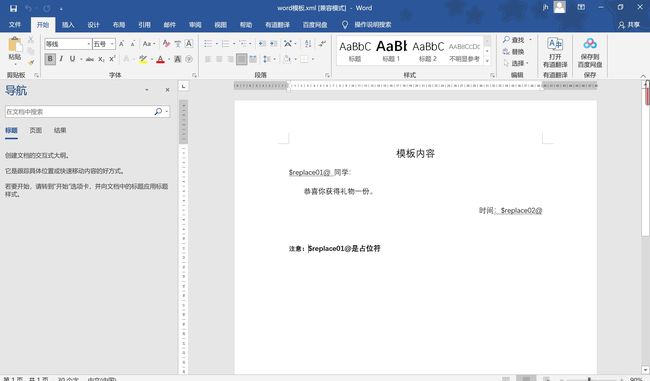Switch to the Pages tab in Navigation

[x=36, y=130]
